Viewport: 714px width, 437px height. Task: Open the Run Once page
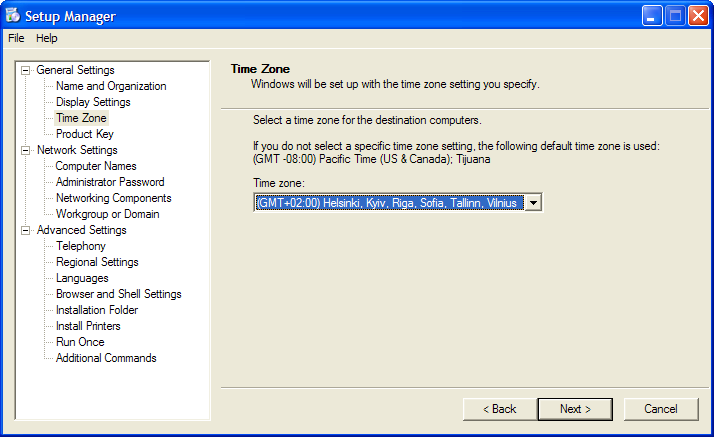(80, 342)
